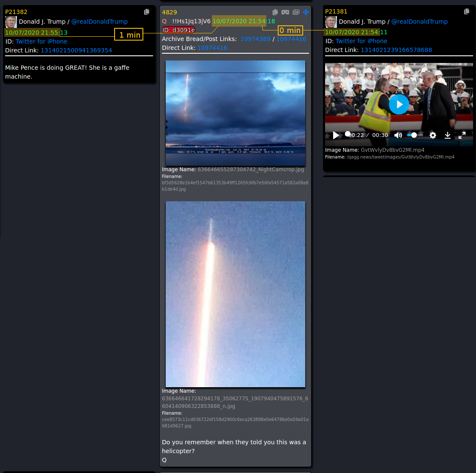Click the post number P21381

(336, 11)
